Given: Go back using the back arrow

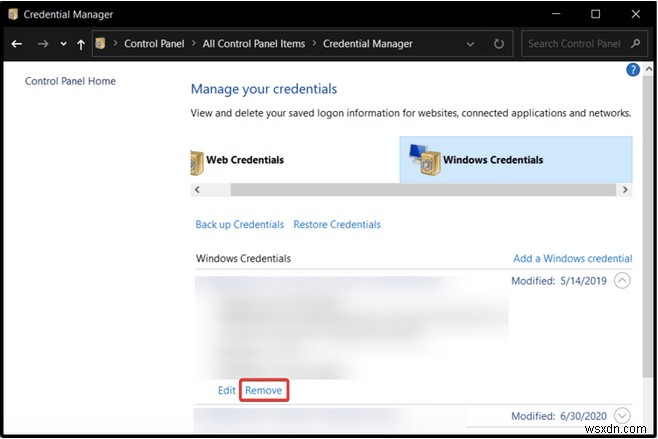Looking at the screenshot, I should (x=17, y=44).
